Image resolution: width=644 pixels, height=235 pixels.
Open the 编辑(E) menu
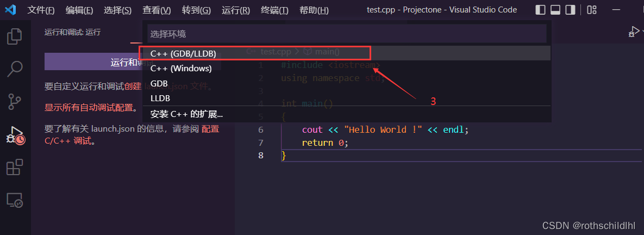click(x=79, y=10)
